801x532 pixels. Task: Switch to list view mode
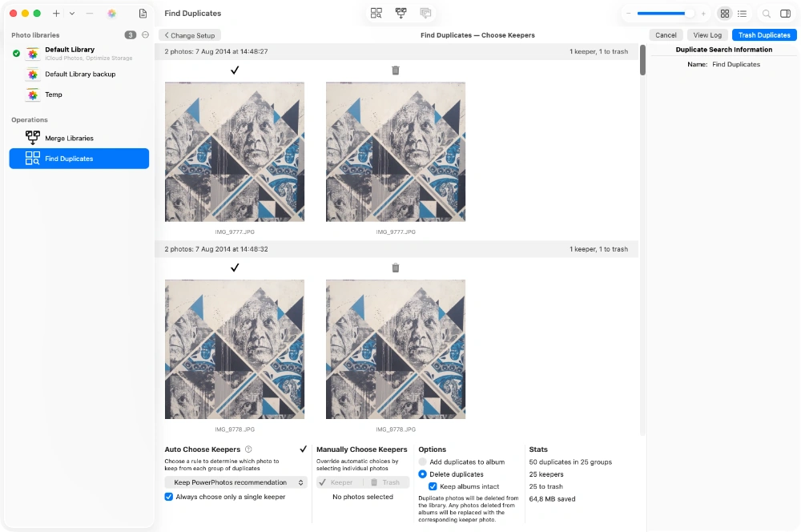743,14
